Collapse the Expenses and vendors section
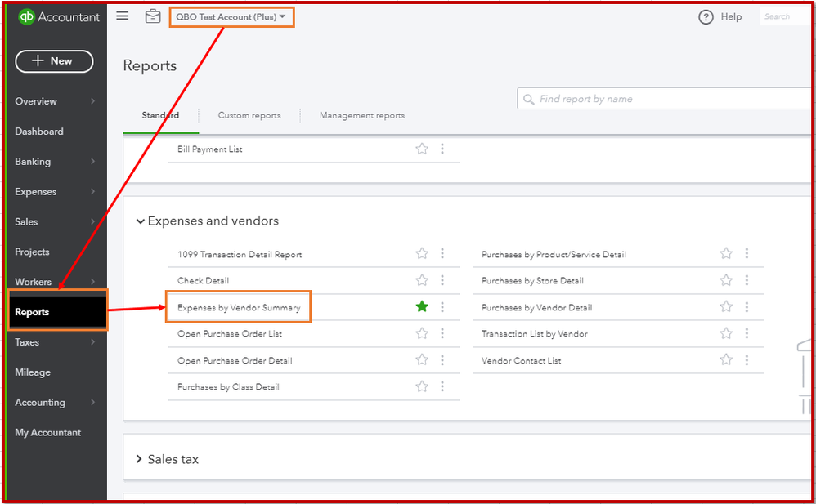The height and width of the screenshot is (504, 816). click(141, 221)
